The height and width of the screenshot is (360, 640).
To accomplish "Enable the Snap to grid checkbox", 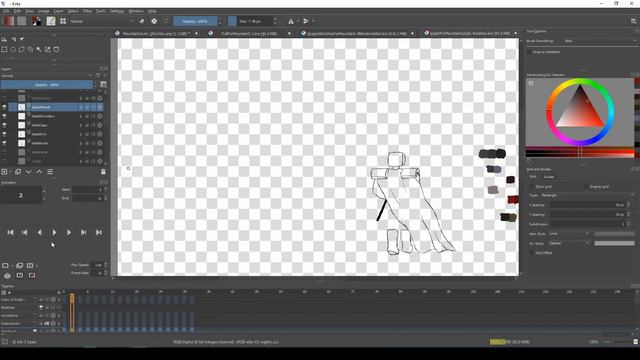I will click(x=586, y=187).
